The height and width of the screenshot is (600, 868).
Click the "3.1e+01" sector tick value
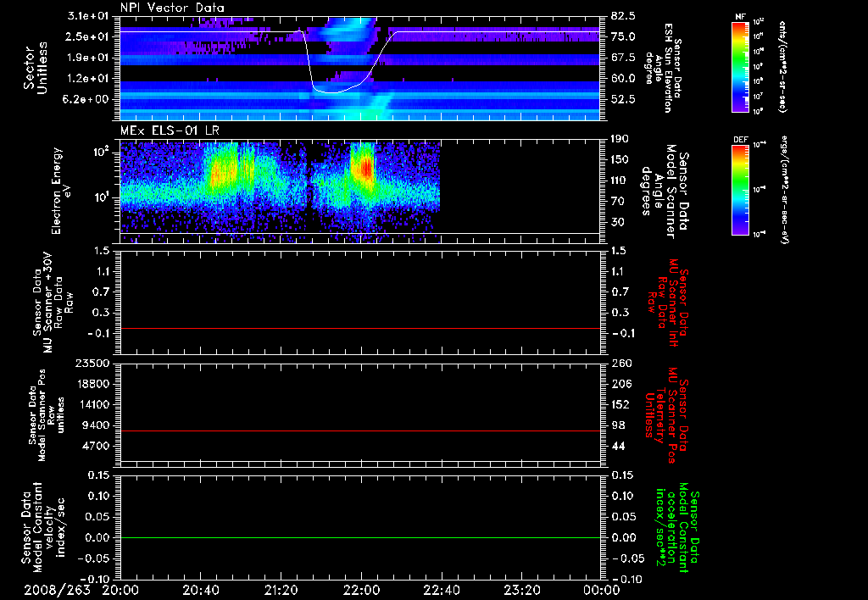pos(88,16)
